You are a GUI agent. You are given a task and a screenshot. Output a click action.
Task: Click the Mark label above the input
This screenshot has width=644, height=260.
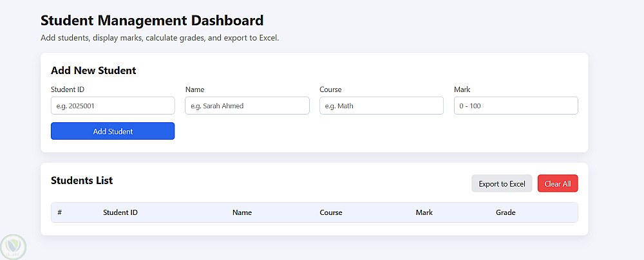pos(462,89)
